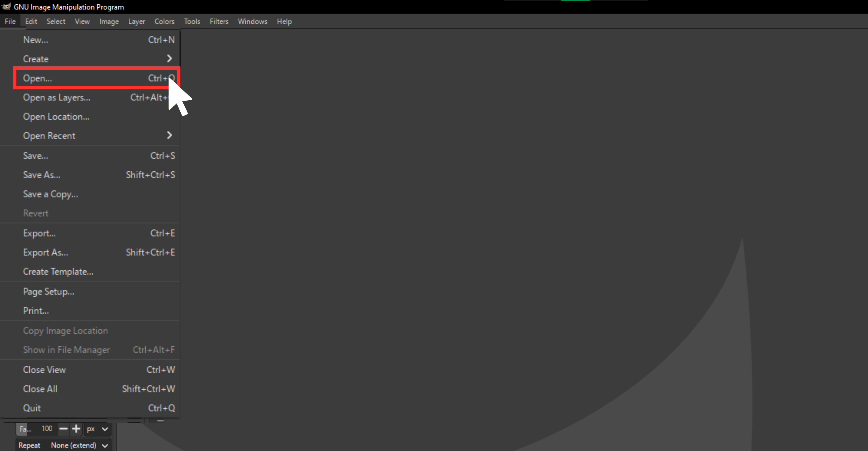868x451 pixels.
Task: Choose New... from the File menu
Action: 90,40
